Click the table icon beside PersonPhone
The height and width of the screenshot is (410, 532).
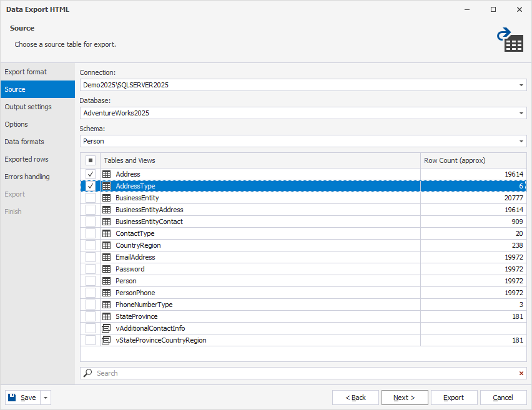point(107,293)
